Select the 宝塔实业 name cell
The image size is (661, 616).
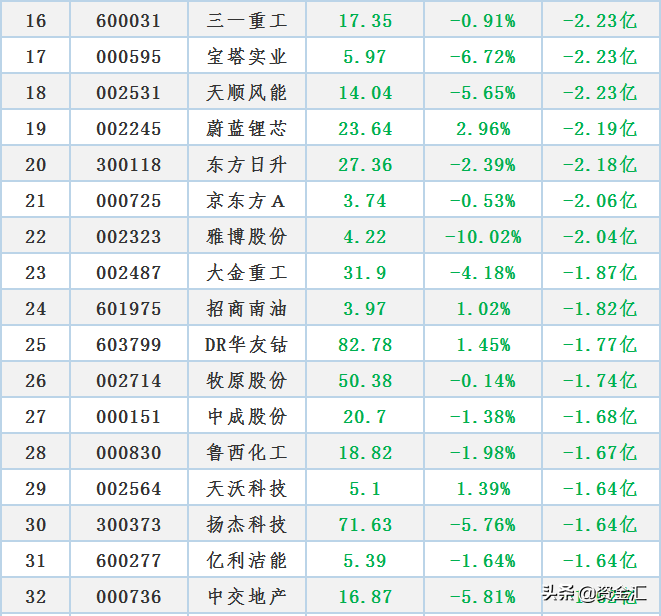247,56
